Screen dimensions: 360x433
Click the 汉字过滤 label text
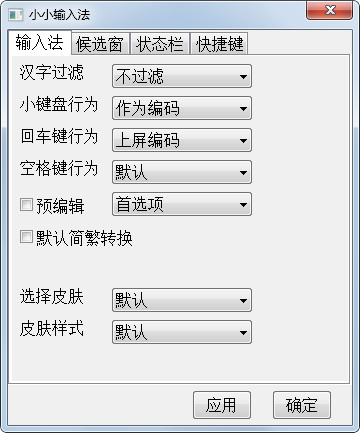pyautogui.click(x=52, y=72)
